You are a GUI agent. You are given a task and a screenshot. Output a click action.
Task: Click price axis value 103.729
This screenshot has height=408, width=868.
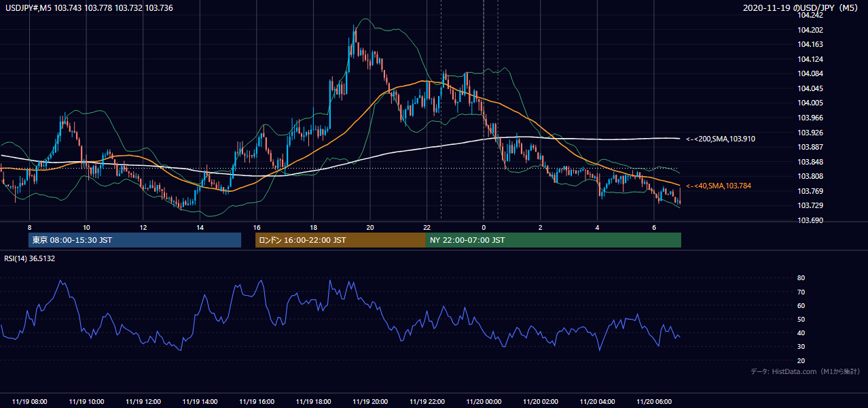(810, 205)
